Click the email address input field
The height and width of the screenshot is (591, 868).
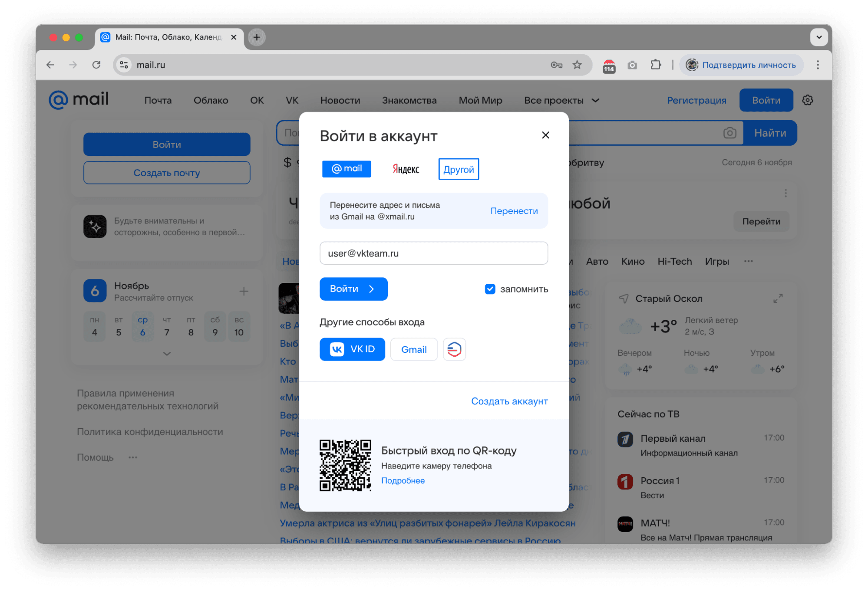coord(433,253)
